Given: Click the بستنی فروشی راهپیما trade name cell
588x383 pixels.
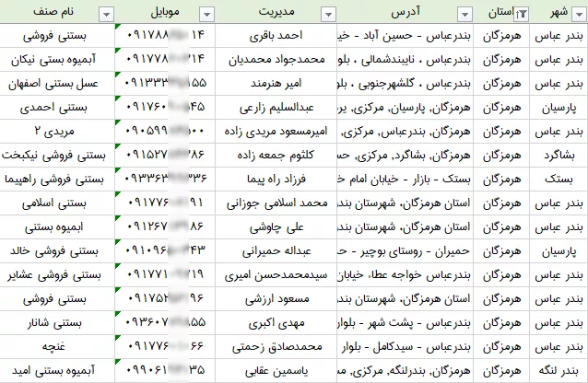Looking at the screenshot, I should pos(57,180).
